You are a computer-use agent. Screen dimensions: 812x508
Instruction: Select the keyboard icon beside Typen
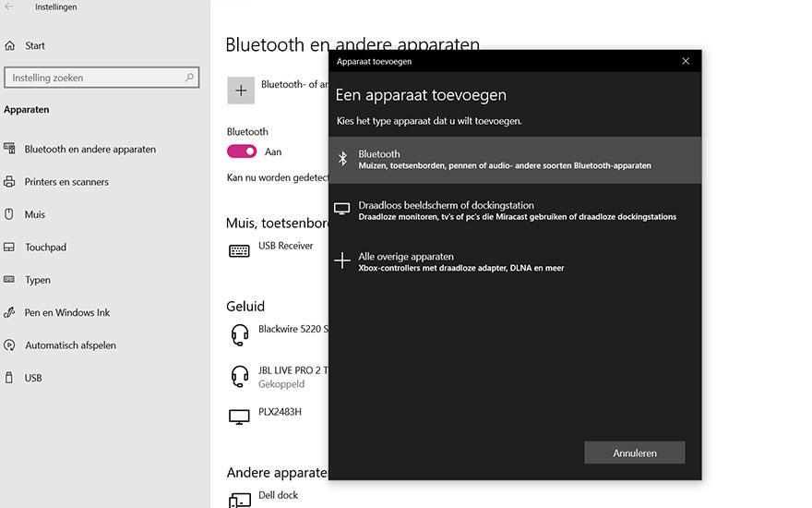9,279
